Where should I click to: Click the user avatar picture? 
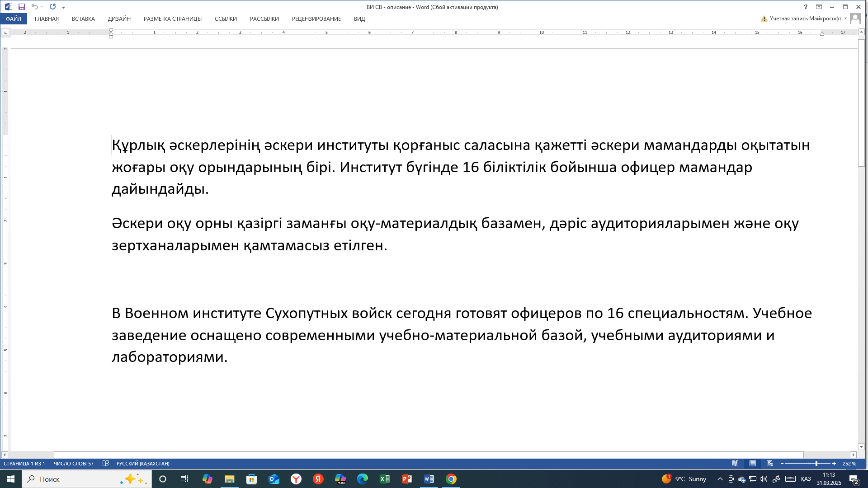[x=855, y=19]
